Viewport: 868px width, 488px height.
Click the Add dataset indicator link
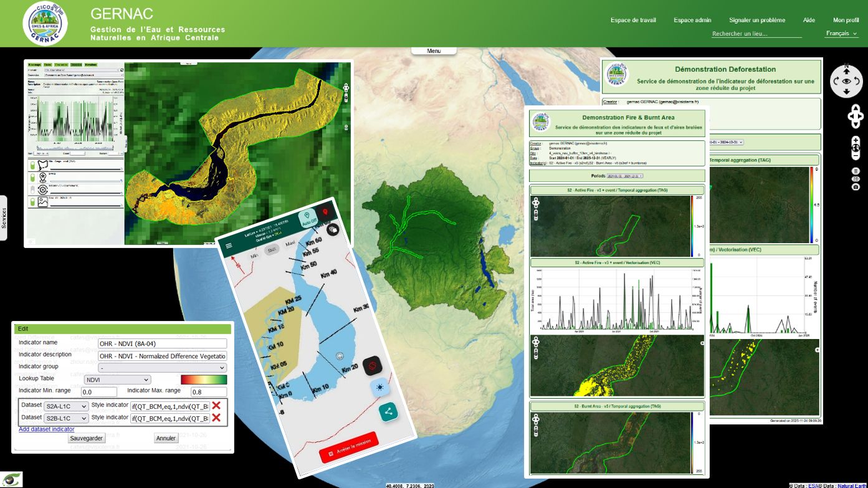(46, 429)
